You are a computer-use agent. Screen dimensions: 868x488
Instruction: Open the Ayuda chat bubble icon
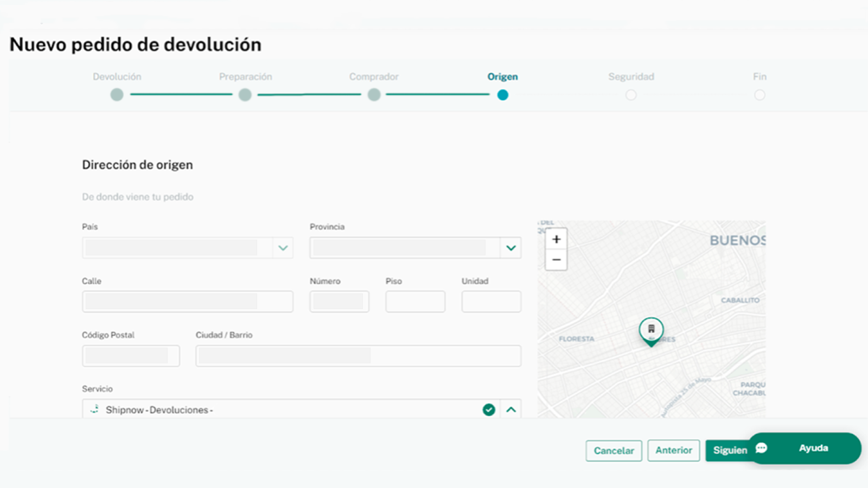point(761,448)
